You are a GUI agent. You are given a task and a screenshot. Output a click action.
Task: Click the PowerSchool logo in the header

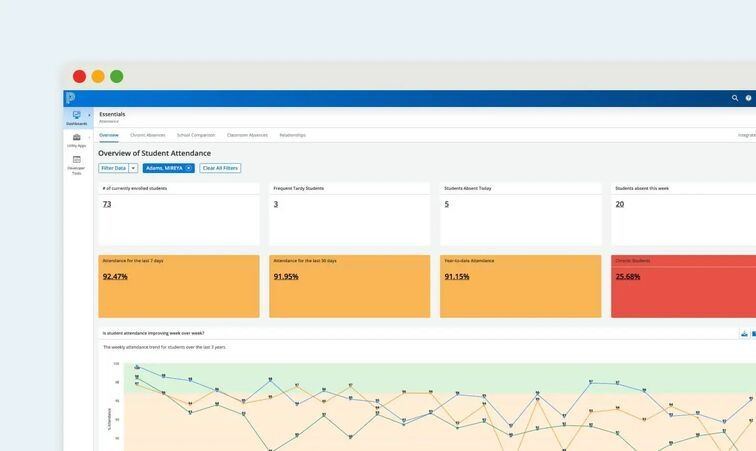pos(70,98)
